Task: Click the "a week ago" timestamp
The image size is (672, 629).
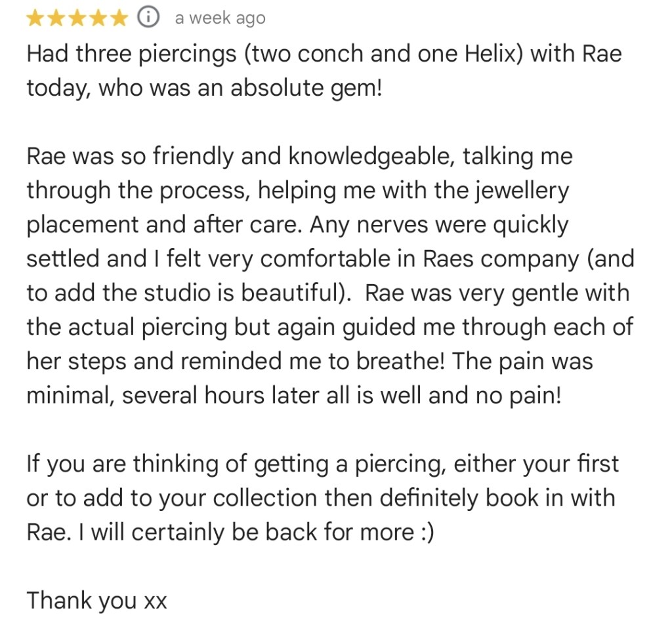Action: pyautogui.click(x=220, y=18)
